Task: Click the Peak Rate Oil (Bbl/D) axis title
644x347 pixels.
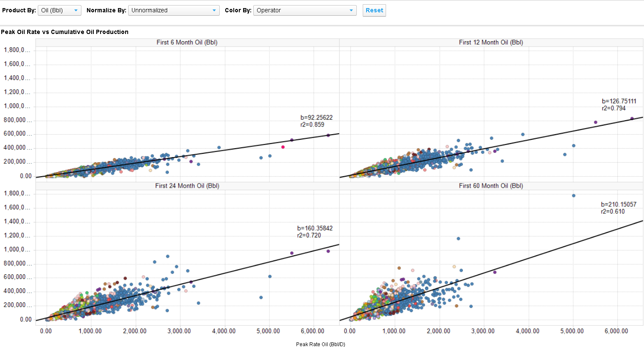Action: tap(320, 344)
